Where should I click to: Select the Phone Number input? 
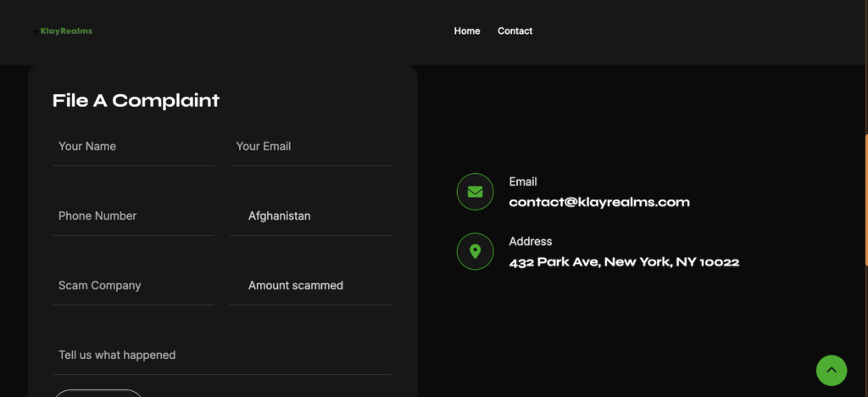133,216
